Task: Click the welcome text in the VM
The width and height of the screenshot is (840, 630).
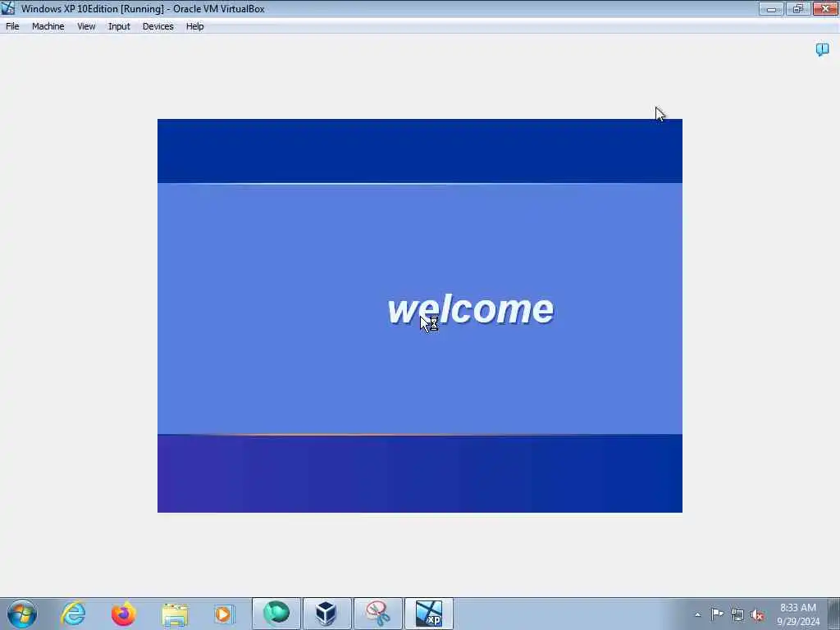Action: [x=470, y=309]
